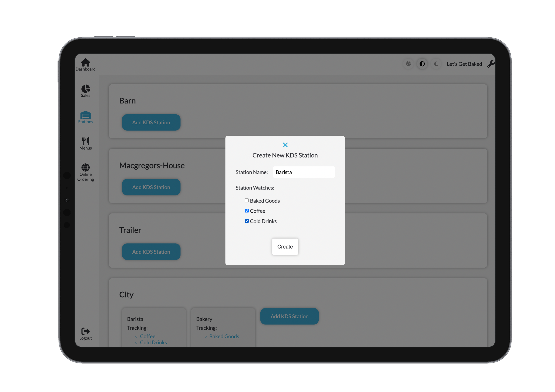Open the Dashboard home icon
Viewport: 555px width, 392px height.
pyautogui.click(x=85, y=64)
